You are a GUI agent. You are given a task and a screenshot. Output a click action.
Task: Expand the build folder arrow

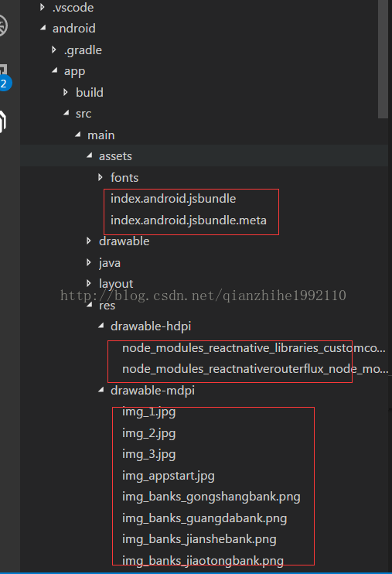[x=66, y=92]
